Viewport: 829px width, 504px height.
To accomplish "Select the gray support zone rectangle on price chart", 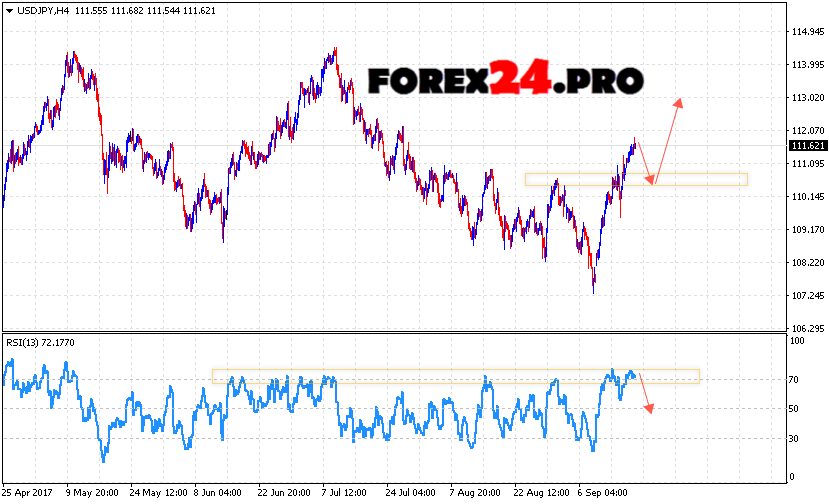I will pyautogui.click(x=636, y=180).
